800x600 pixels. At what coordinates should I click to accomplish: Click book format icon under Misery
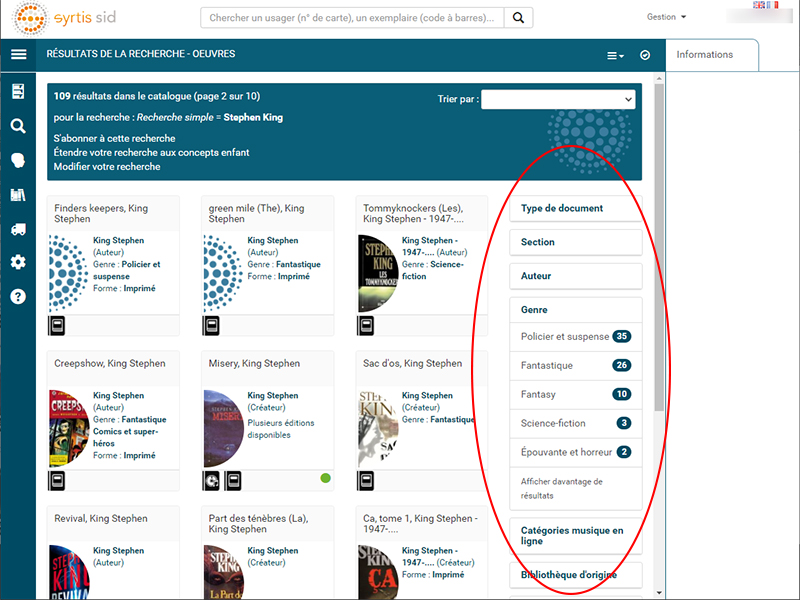coord(233,481)
